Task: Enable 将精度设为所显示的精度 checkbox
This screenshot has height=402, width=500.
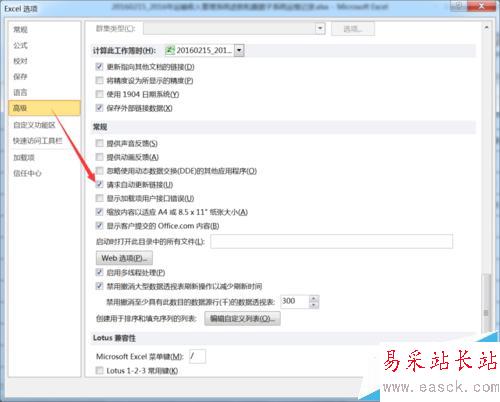Action: tap(99, 80)
